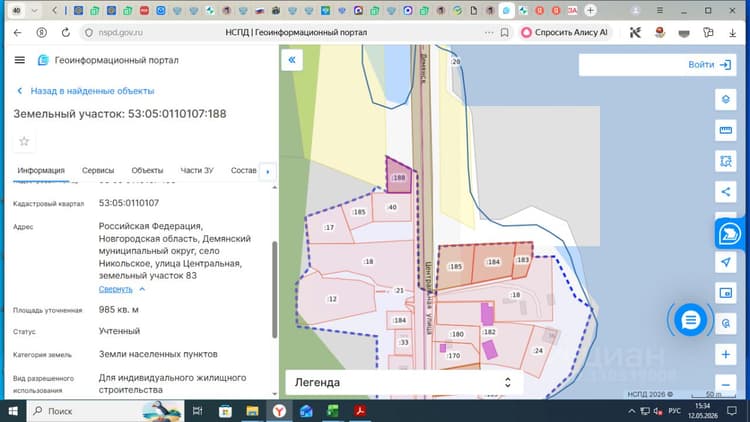Viewport: 750px width, 422px height.
Task: Select parcel :40 on the map
Action: click(392, 207)
